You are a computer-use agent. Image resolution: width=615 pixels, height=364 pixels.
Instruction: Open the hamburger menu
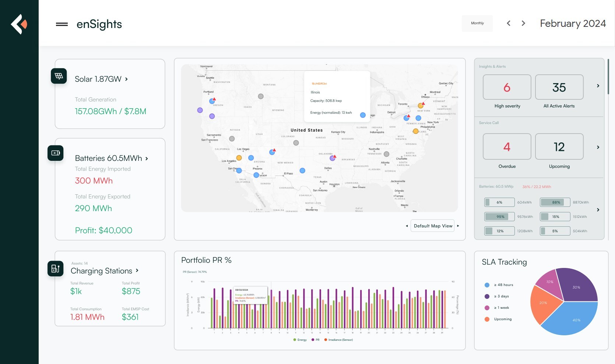61,24
